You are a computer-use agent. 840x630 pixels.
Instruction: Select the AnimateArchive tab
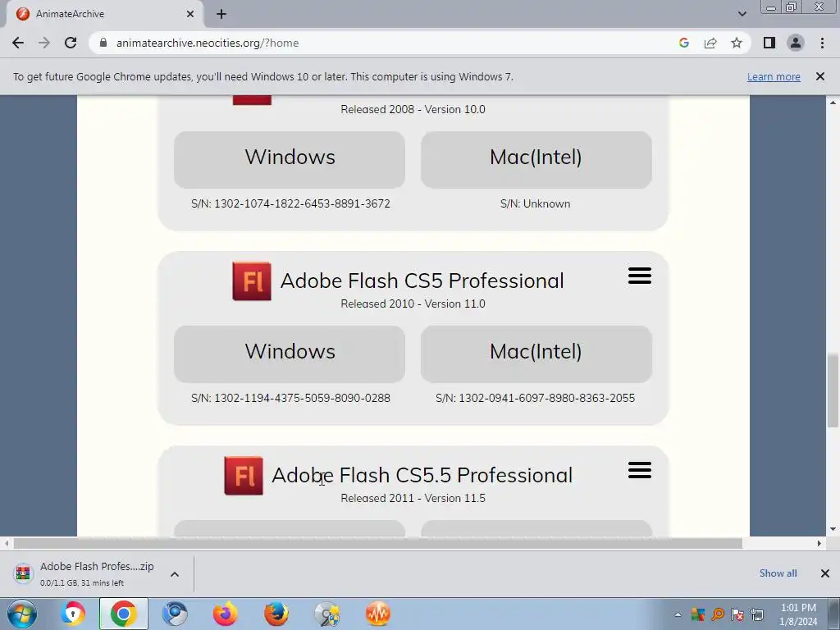(104, 14)
